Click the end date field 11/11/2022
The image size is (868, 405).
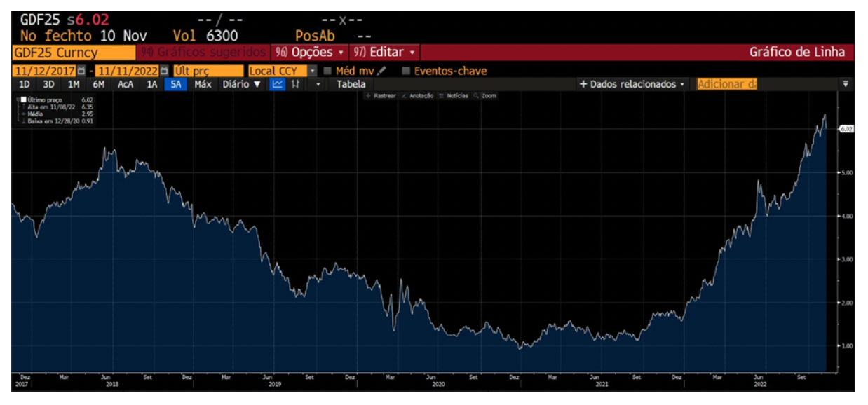coord(127,71)
